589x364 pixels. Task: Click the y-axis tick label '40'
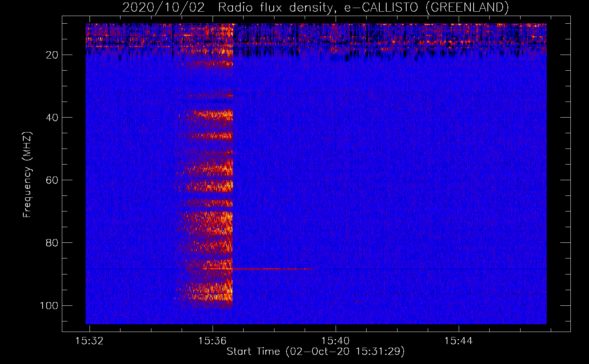click(52, 118)
